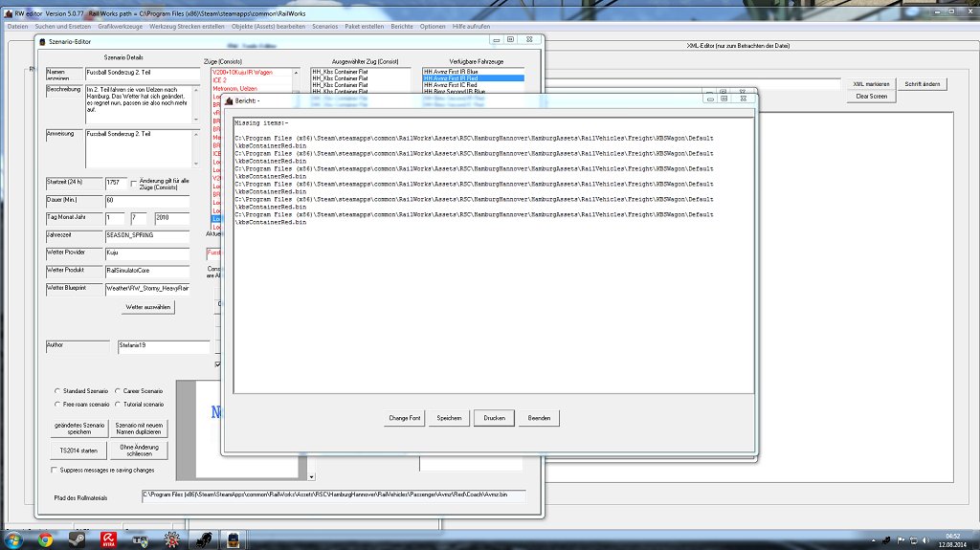Open Action Center flag tray icon

[901, 540]
